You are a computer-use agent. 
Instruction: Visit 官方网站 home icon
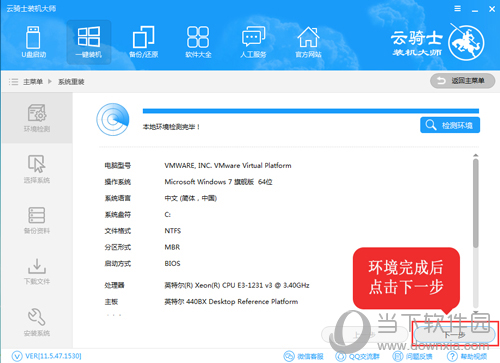tap(308, 42)
